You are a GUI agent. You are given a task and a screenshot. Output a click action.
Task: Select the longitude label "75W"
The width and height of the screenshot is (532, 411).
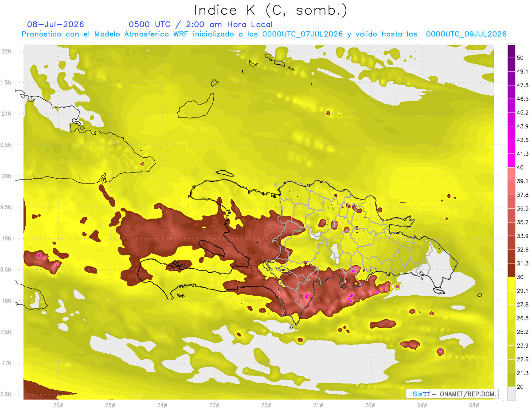[x=110, y=405]
